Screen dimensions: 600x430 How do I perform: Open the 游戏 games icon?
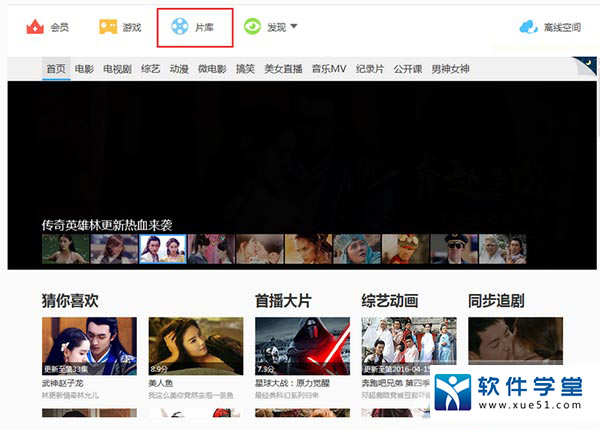click(x=108, y=27)
